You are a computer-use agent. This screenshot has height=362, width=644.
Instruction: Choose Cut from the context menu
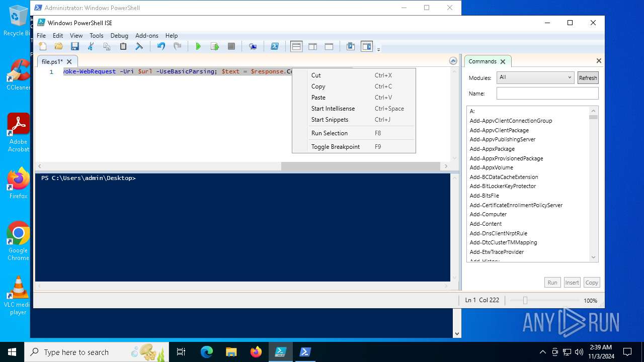354,75
